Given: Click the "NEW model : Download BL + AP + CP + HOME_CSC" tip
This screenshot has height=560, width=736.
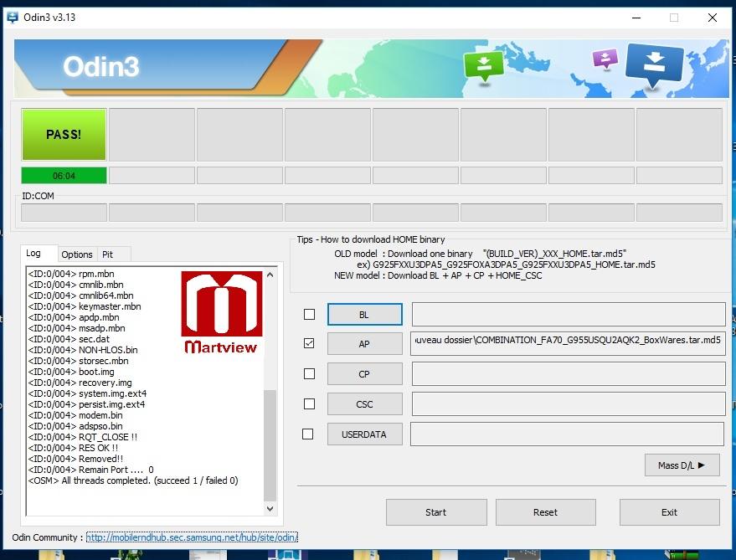Looking at the screenshot, I should tap(438, 275).
